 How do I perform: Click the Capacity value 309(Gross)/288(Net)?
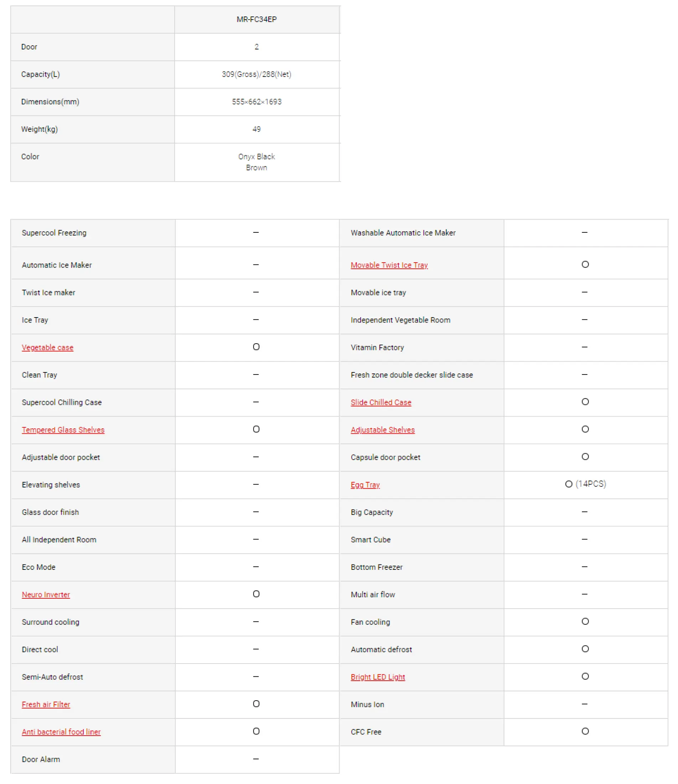pyautogui.click(x=257, y=74)
